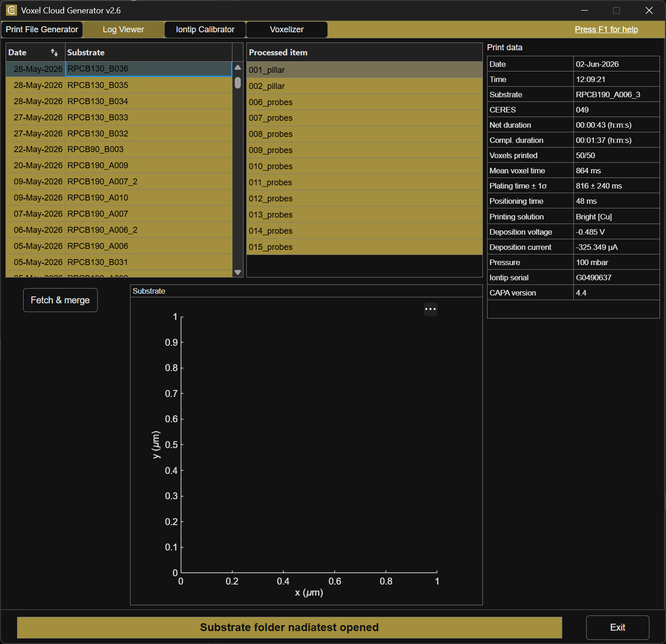This screenshot has height=644, width=666.
Task: Click the Press F1 for help link
Action: 606,30
